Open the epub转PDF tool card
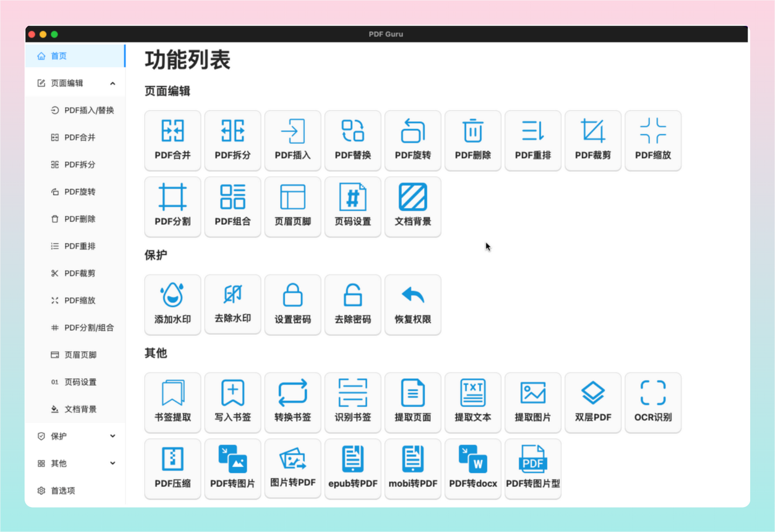This screenshot has width=775, height=532. tap(353, 469)
